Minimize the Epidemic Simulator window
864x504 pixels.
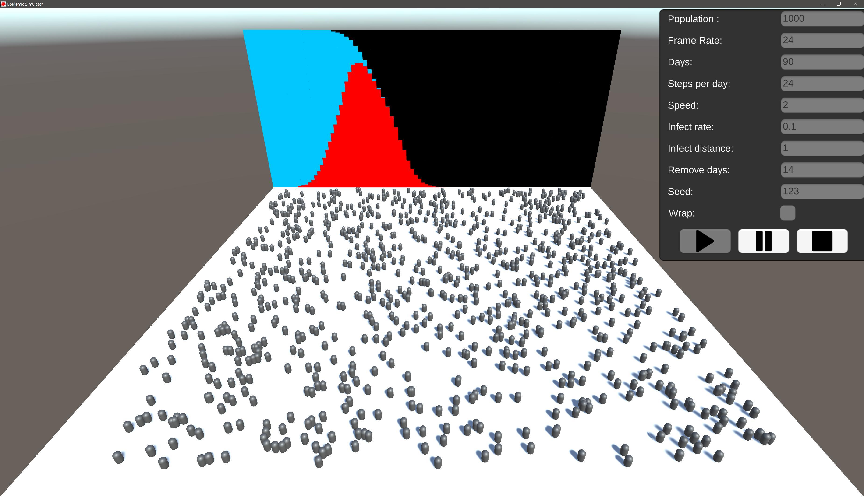(822, 4)
